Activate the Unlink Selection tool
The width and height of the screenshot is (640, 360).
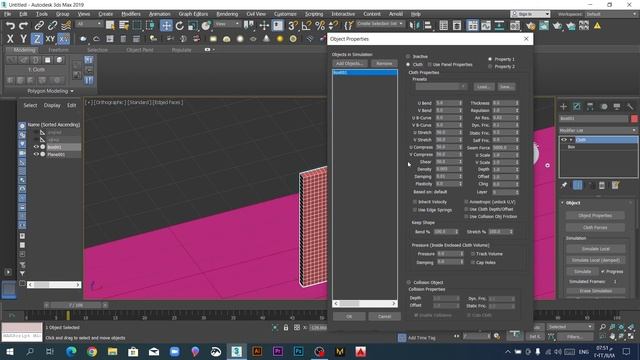point(52,26)
